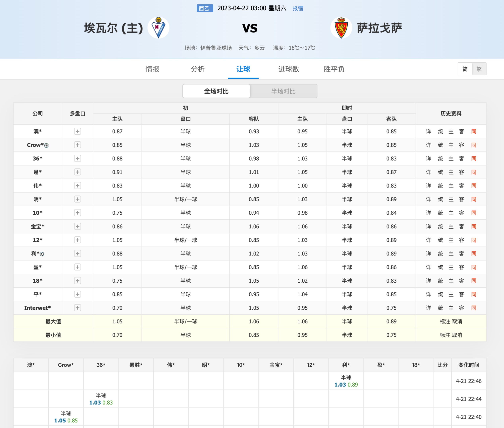Click red 同 link in Interwet* row

[474, 308]
